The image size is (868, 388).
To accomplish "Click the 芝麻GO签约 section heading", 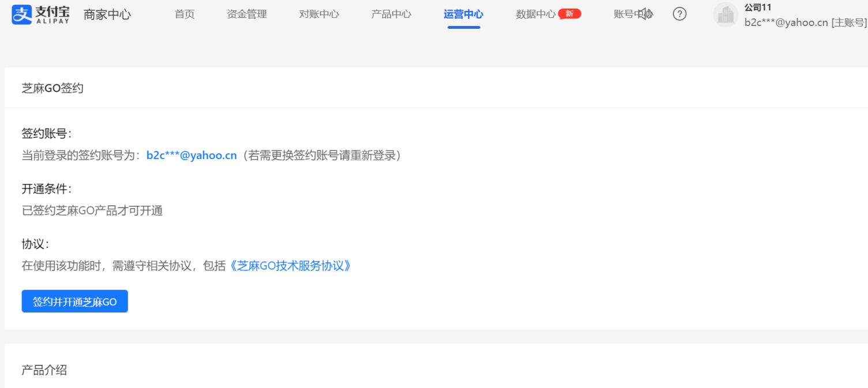I will coord(52,88).
